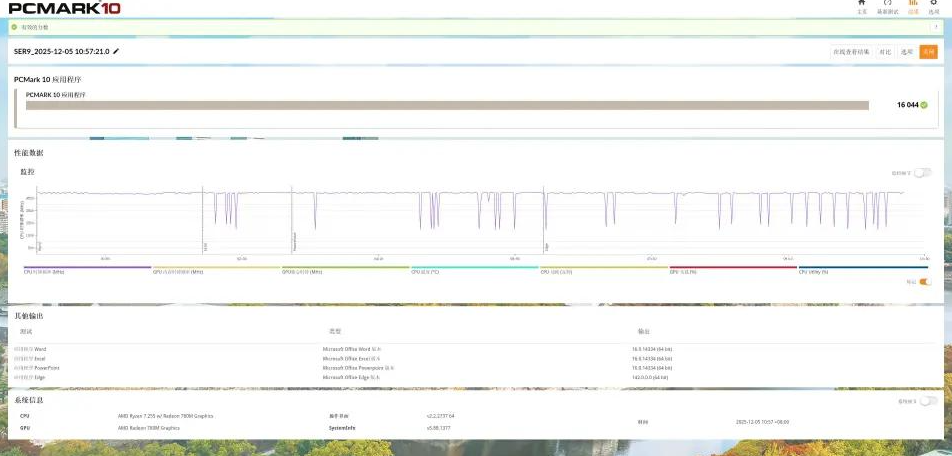Click the Compare (对比) button
The height and width of the screenshot is (456, 952).
pos(885,52)
